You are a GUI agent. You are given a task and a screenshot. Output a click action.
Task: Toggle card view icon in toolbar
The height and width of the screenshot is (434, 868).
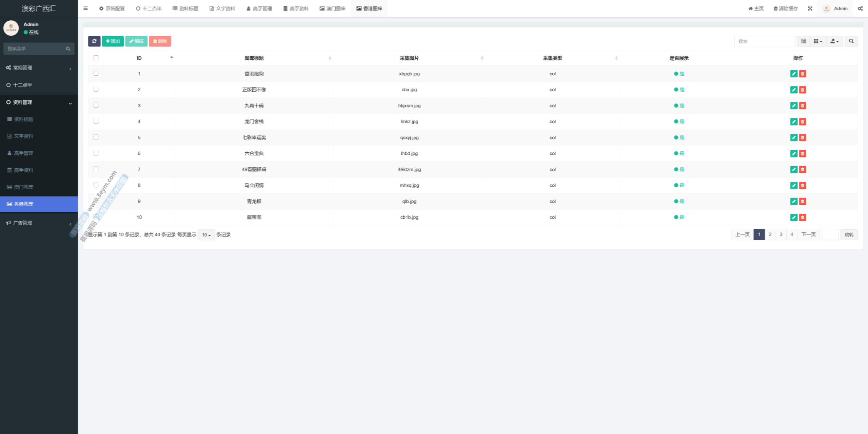[803, 41]
